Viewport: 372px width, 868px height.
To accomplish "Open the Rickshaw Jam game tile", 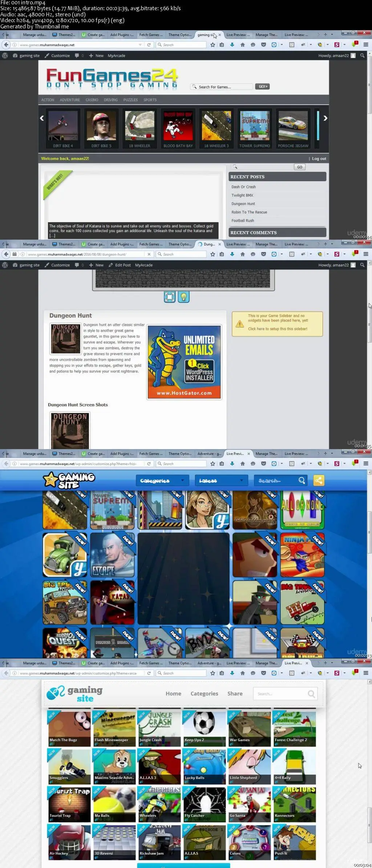I will (159, 843).
